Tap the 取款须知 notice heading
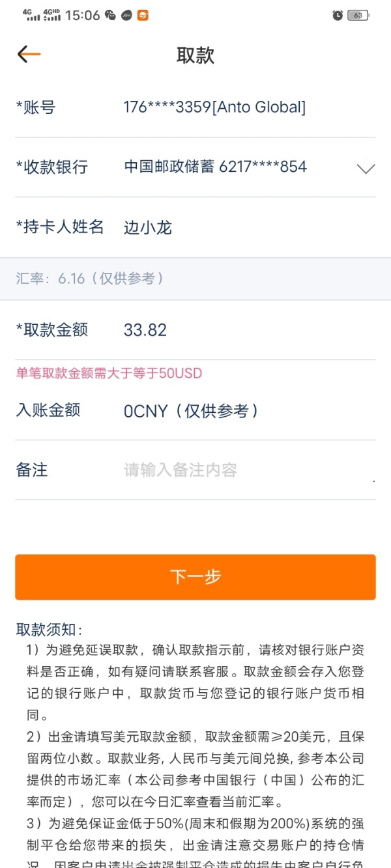Viewport: 391px width, 868px height. pyautogui.click(x=50, y=630)
